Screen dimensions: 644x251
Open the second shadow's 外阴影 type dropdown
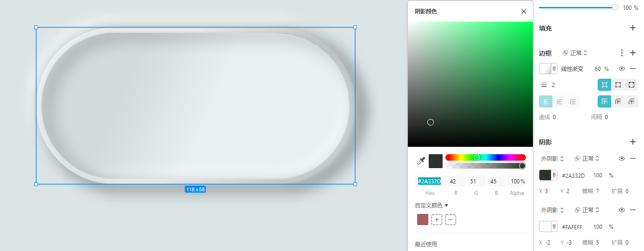[x=553, y=210]
